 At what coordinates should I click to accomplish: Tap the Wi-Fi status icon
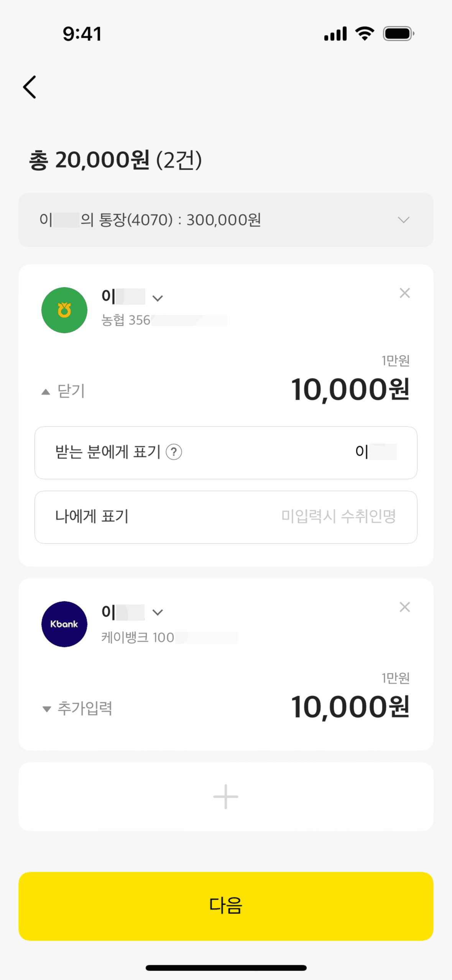pos(365,34)
